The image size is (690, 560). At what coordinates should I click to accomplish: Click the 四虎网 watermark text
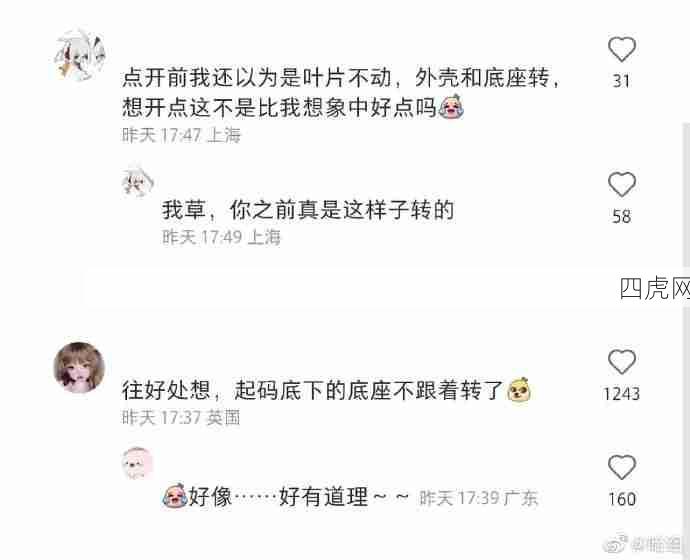[x=654, y=289]
